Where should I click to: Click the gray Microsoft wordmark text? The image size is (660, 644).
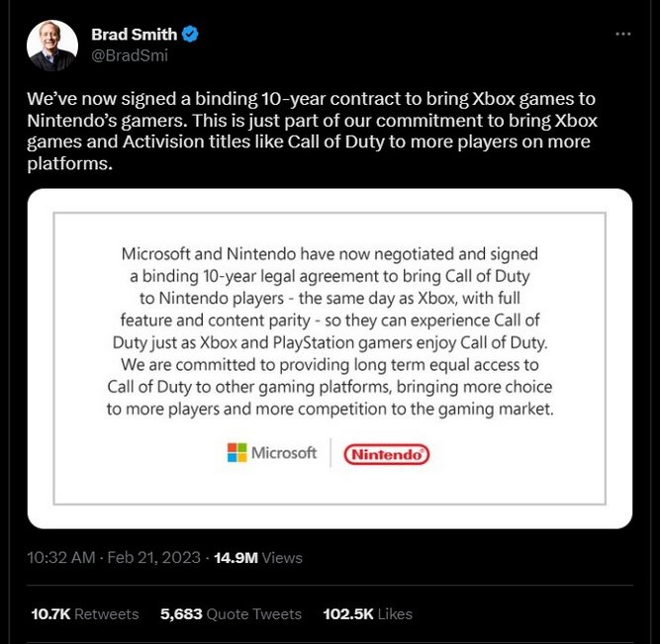tap(284, 453)
